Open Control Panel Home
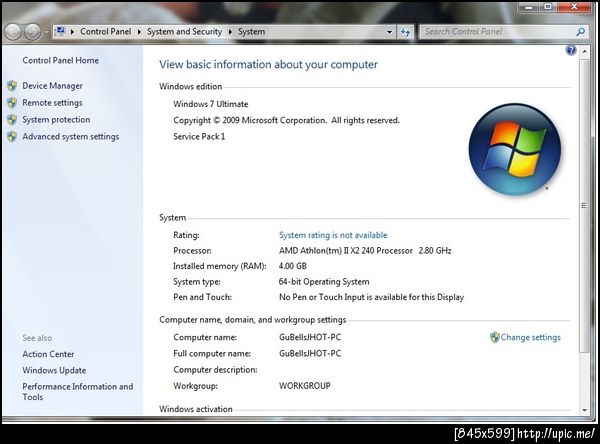 point(60,60)
